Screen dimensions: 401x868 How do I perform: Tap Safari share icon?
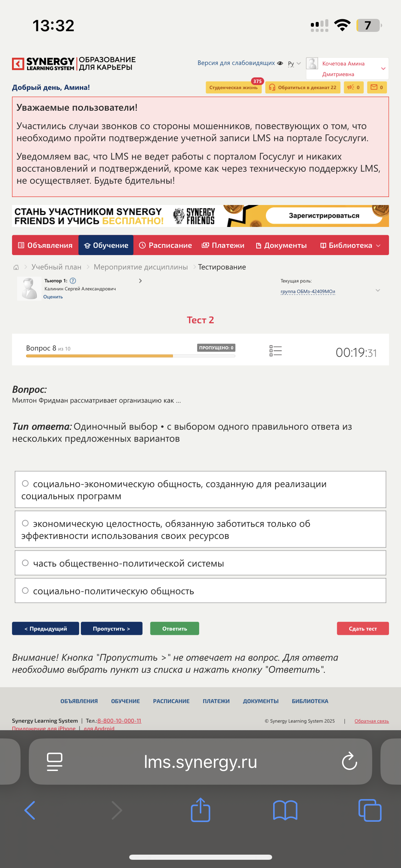click(x=200, y=810)
